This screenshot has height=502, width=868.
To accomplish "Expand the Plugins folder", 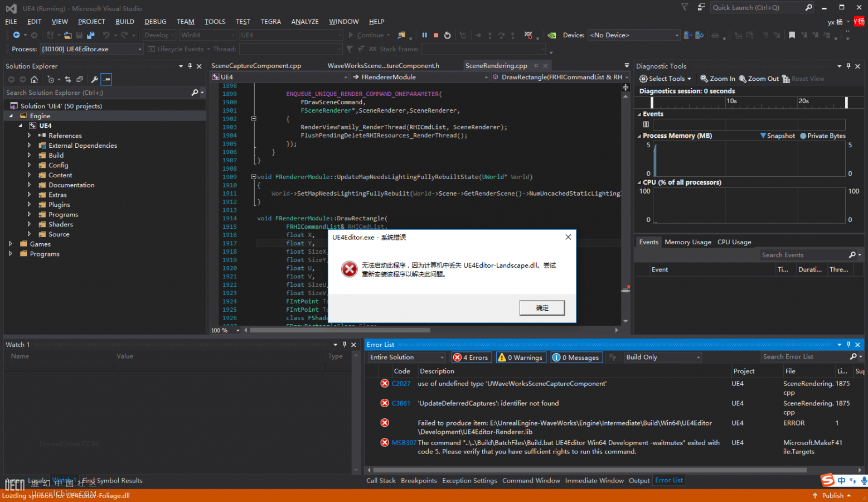I will [x=29, y=205].
